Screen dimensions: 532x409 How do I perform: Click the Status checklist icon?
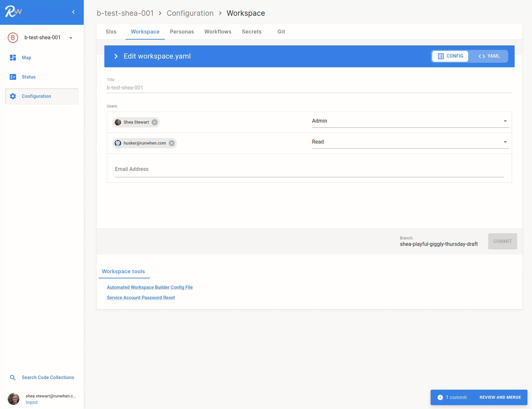pos(13,77)
